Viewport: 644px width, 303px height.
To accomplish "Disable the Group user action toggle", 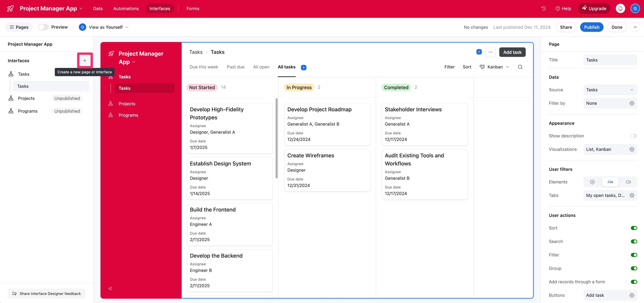I will point(634,269).
